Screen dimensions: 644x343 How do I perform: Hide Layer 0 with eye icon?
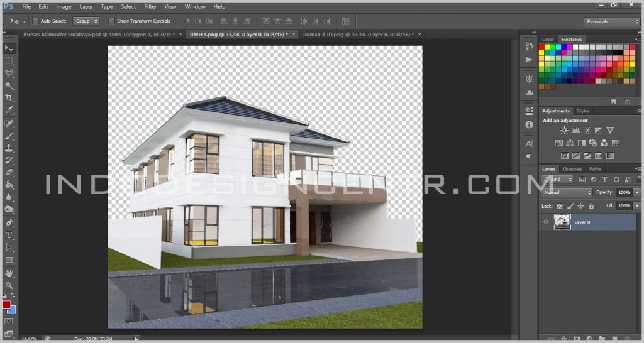pyautogui.click(x=546, y=222)
